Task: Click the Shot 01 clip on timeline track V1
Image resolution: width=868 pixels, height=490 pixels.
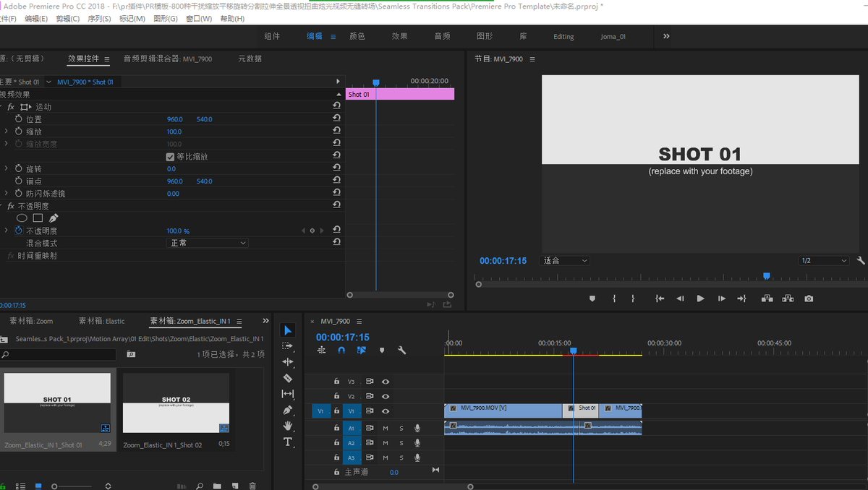Action: point(581,411)
